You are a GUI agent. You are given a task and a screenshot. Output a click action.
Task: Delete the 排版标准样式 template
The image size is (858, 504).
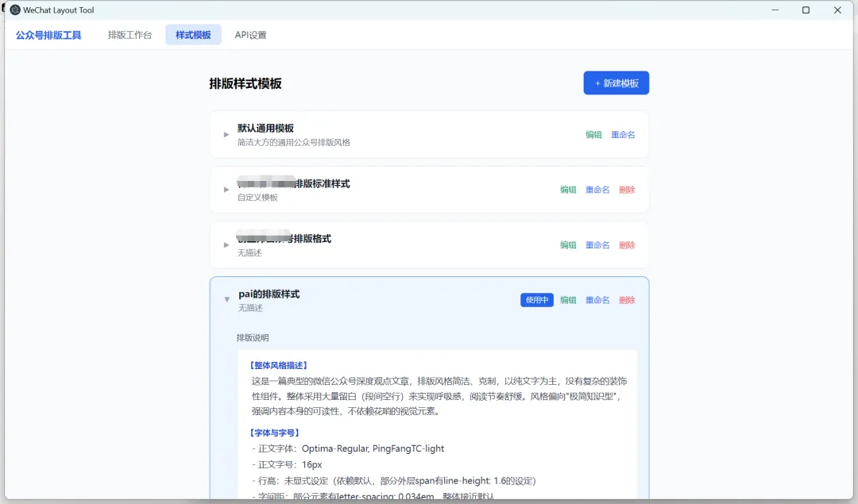(627, 190)
